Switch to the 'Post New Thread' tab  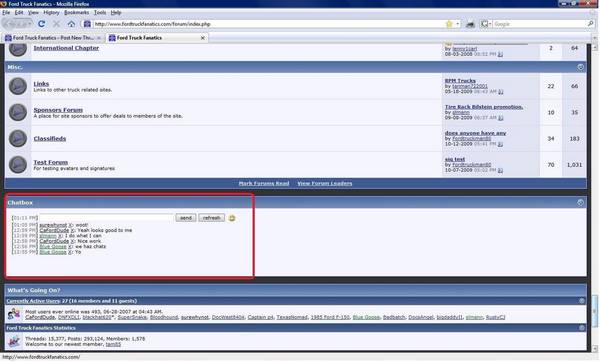(x=53, y=38)
